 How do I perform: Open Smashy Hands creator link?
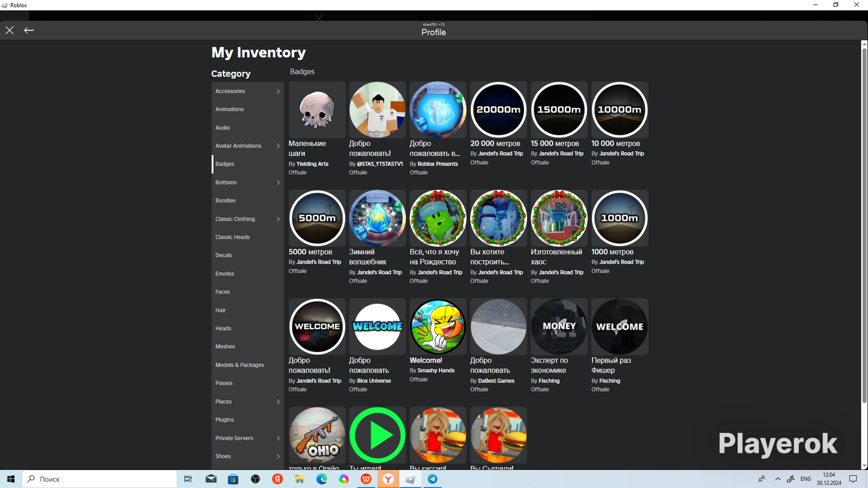coord(436,370)
